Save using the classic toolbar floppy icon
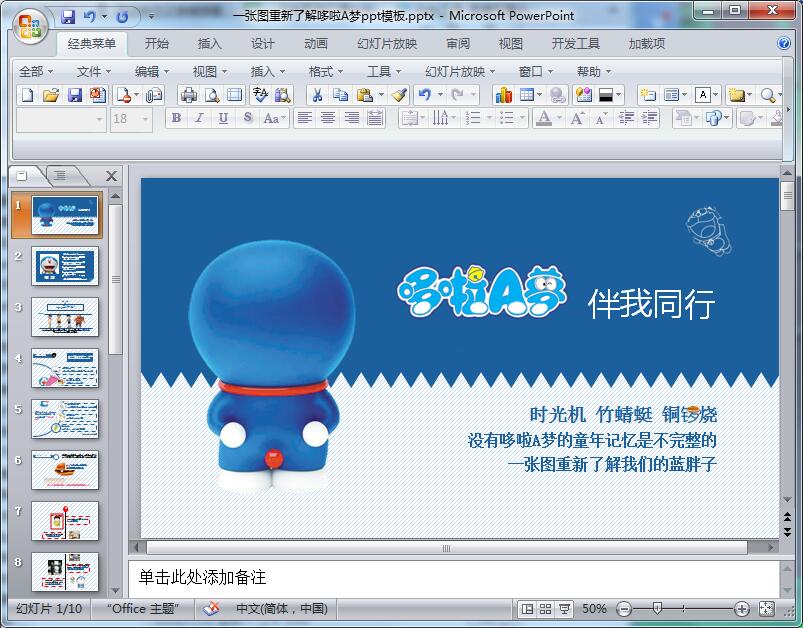This screenshot has height=628, width=803. (x=75, y=95)
